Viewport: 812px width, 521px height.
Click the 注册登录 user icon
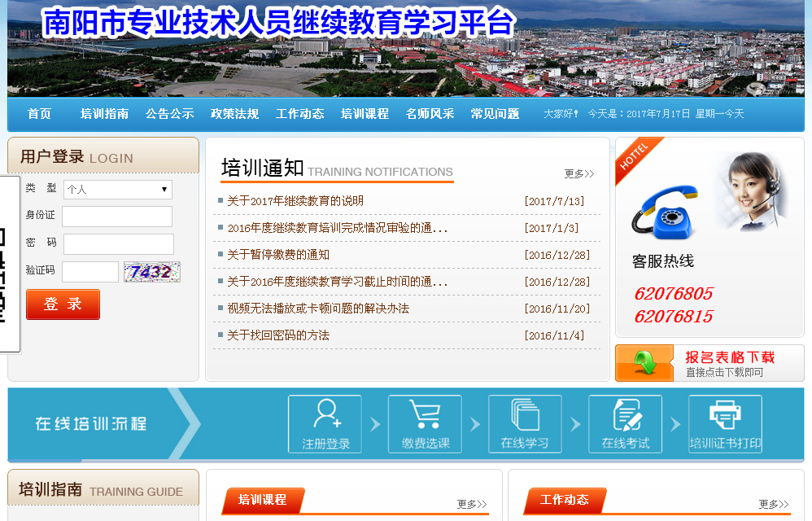[x=325, y=415]
